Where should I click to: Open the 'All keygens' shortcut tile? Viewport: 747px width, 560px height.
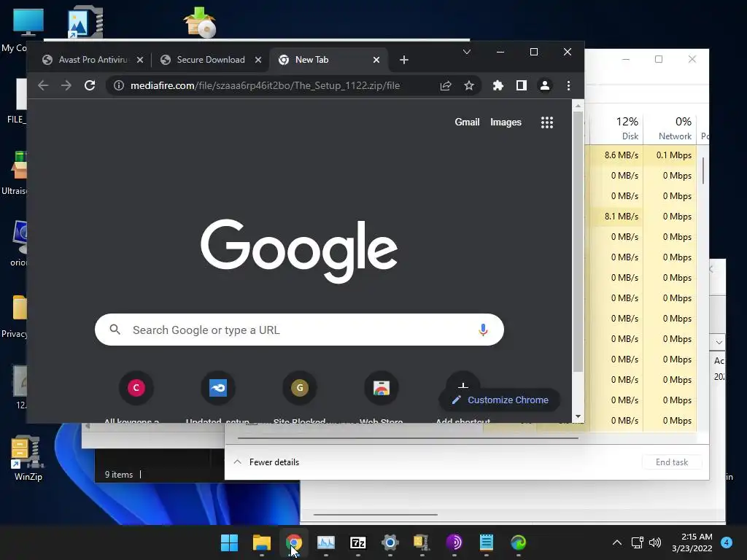pyautogui.click(x=136, y=388)
